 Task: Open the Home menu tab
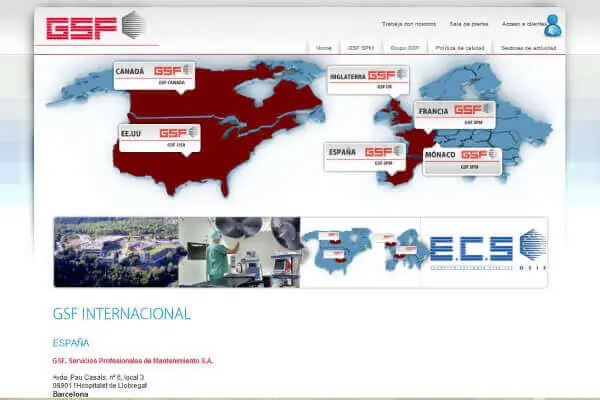(323, 47)
